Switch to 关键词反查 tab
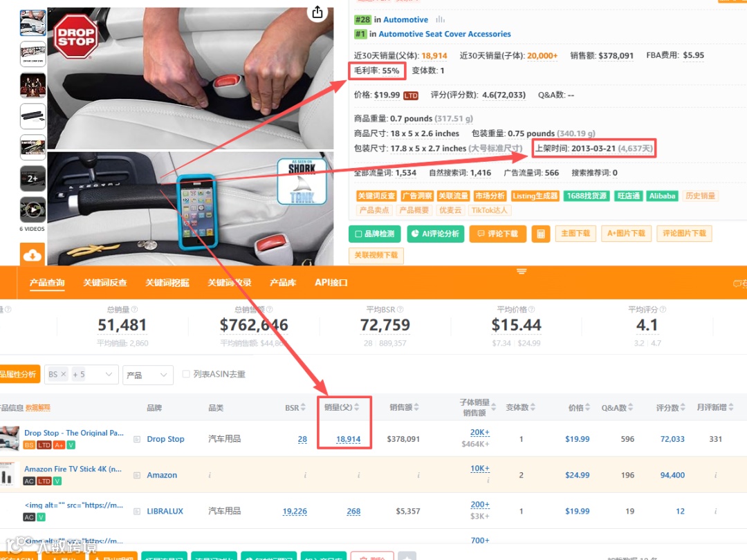 (105, 283)
